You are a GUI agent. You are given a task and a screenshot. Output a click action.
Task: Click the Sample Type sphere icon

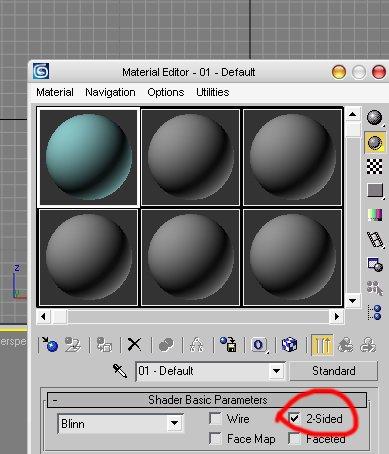pos(375,117)
